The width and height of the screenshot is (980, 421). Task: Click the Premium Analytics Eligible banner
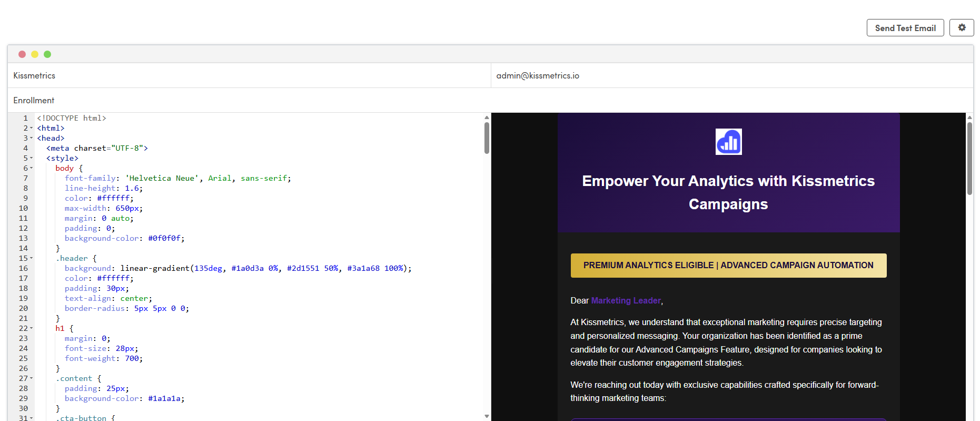728,266
